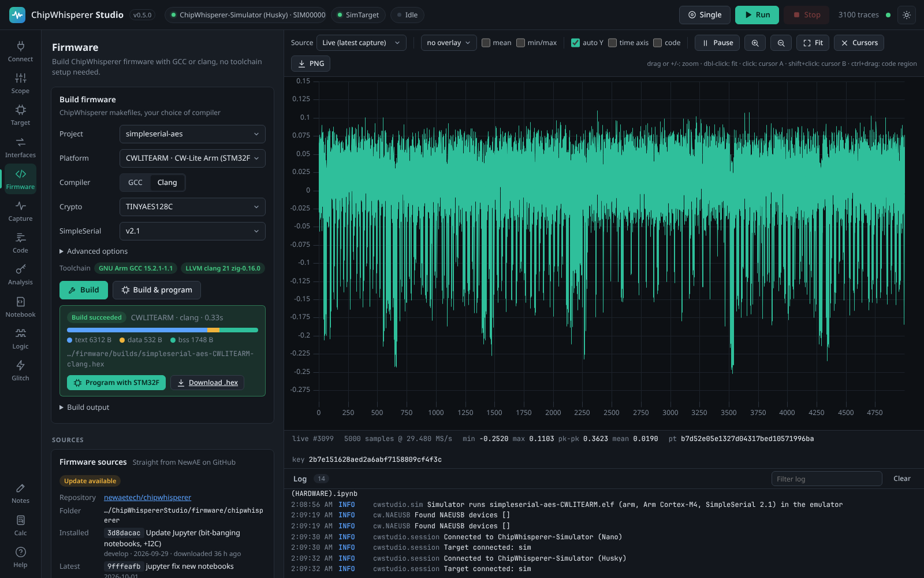This screenshot has width=924, height=578.
Task: Click the log count badge 14
Action: coord(322,479)
